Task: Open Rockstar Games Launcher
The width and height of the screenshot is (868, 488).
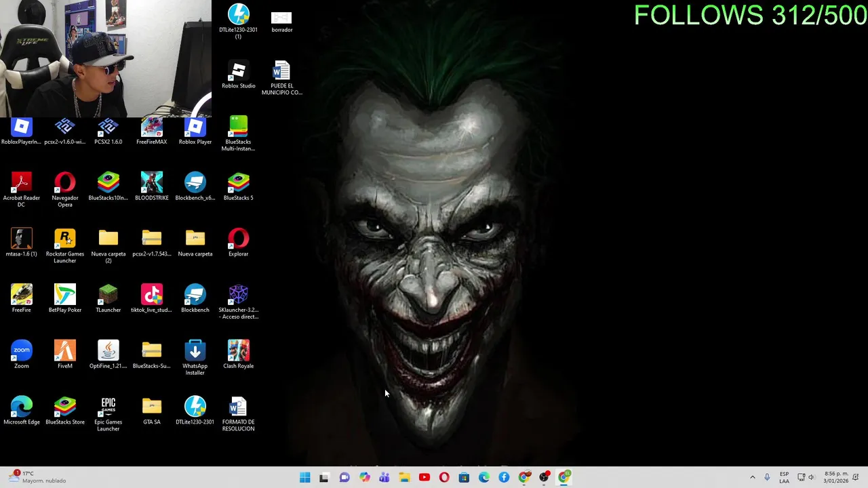Action: point(65,245)
